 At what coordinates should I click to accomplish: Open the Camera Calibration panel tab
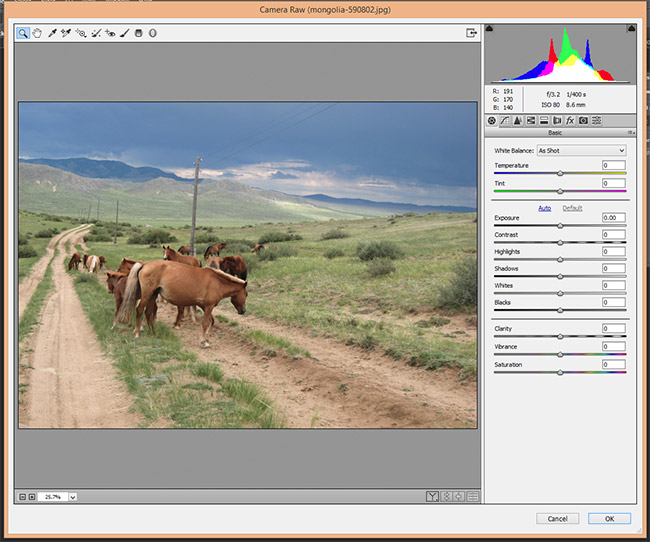(x=583, y=121)
